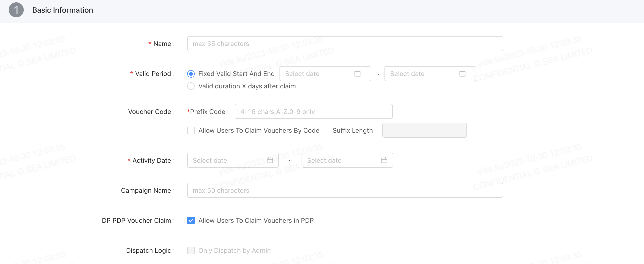Open the Valid Period end date picker
This screenshot has height=264, width=644.
point(423,74)
